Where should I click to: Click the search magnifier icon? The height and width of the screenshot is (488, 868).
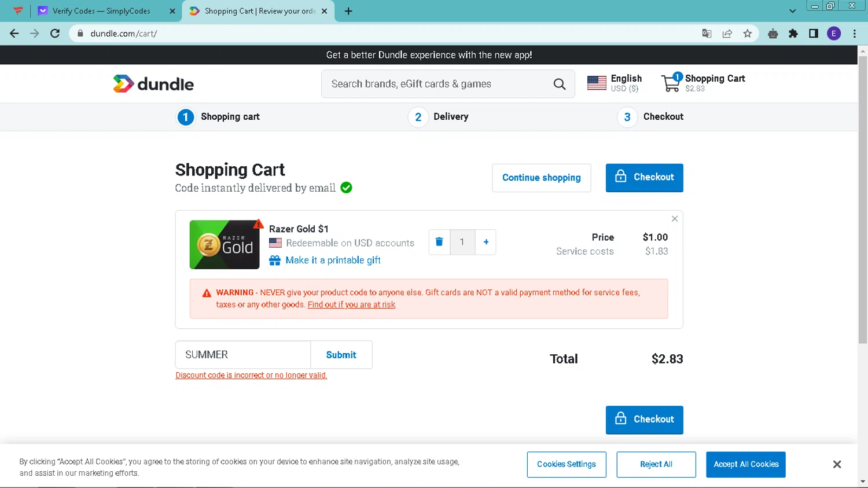(560, 84)
